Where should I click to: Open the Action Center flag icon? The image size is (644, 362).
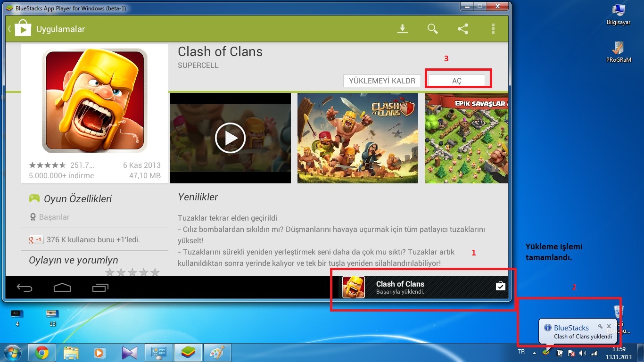click(571, 353)
